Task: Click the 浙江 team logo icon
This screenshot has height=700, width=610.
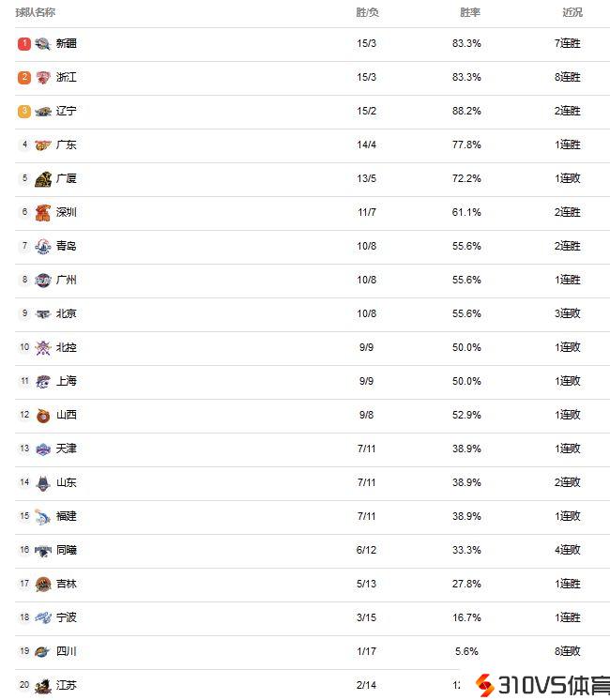Action: coord(43,78)
